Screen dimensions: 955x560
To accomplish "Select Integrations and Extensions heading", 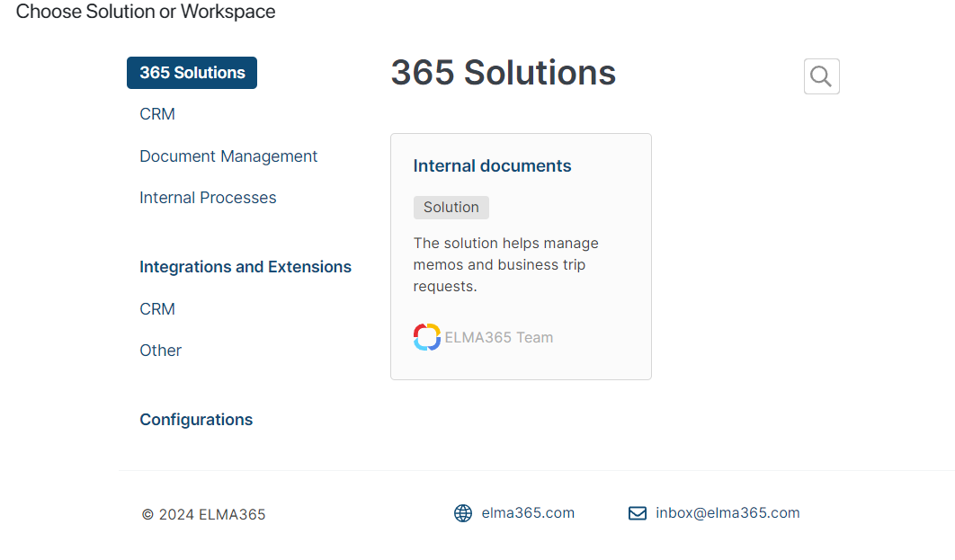I will (245, 267).
